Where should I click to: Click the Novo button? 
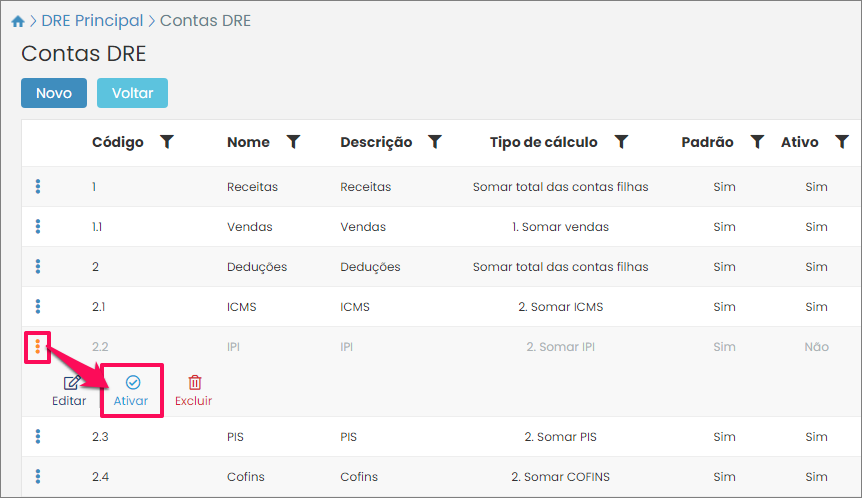tap(54, 93)
